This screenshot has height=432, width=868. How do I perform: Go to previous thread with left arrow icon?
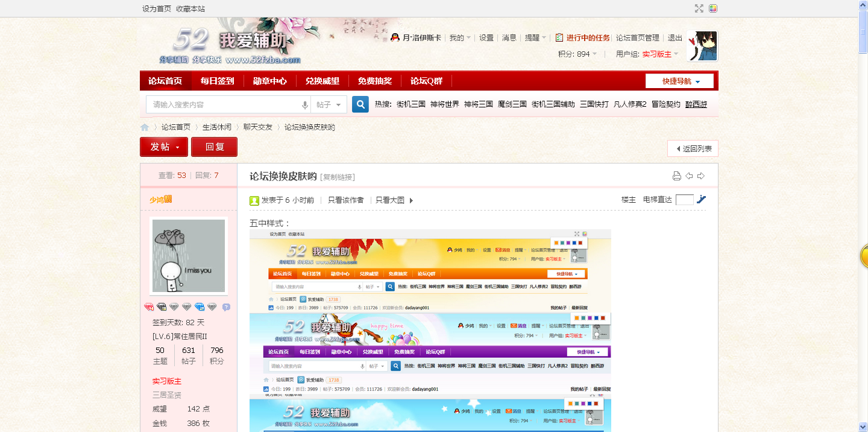pyautogui.click(x=689, y=176)
